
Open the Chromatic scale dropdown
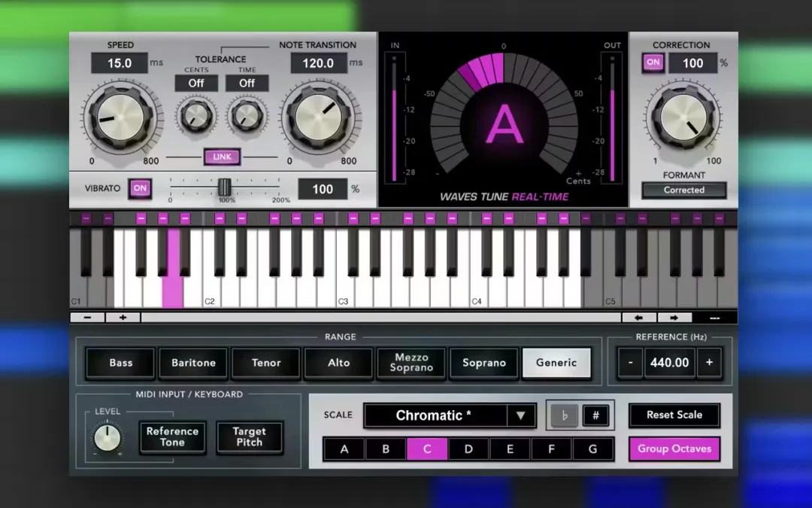point(450,415)
